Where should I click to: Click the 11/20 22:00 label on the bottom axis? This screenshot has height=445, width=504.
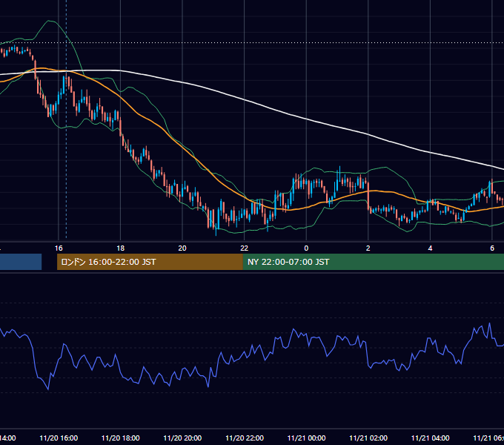pyautogui.click(x=245, y=438)
